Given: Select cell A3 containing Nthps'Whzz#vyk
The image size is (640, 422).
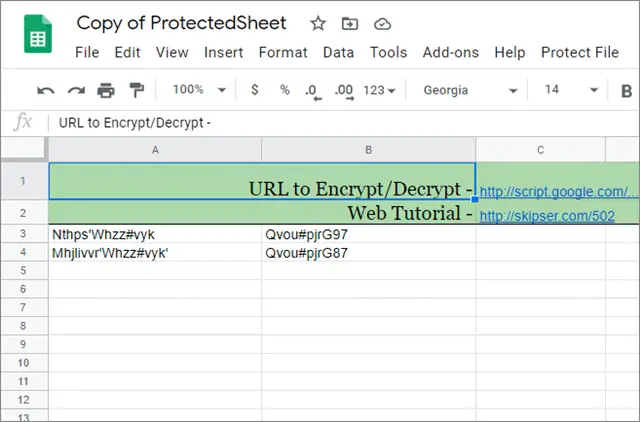Looking at the screenshot, I should pos(155,235).
